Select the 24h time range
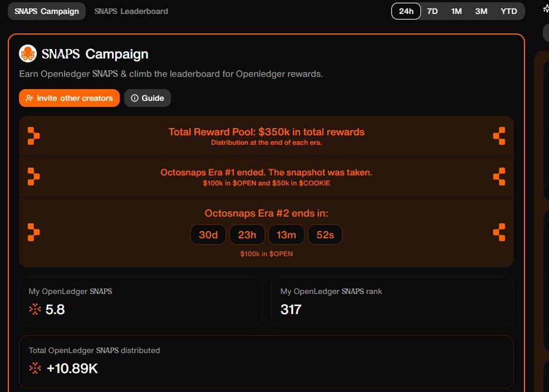 pos(406,11)
